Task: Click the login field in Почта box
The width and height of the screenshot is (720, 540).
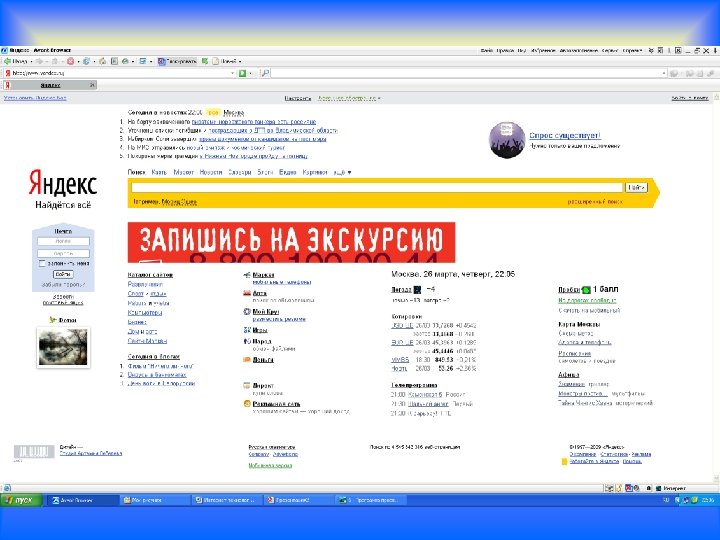Action: (x=63, y=241)
